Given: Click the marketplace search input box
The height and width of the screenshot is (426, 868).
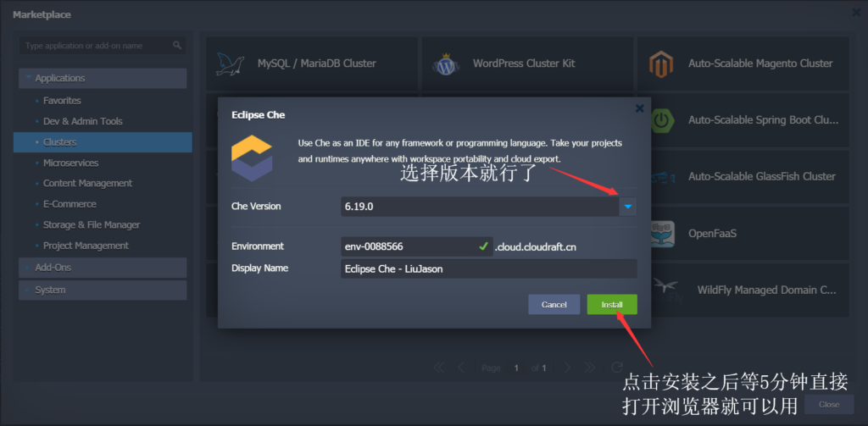Looking at the screenshot, I should click(x=103, y=46).
